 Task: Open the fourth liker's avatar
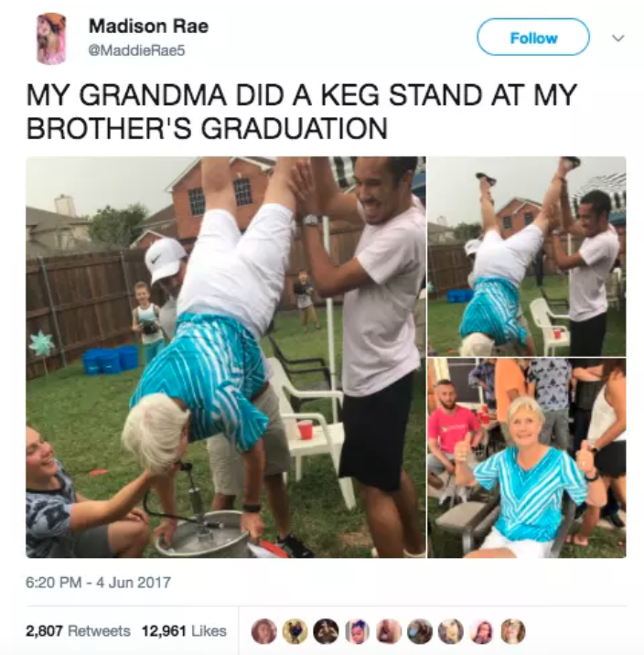pos(358,631)
